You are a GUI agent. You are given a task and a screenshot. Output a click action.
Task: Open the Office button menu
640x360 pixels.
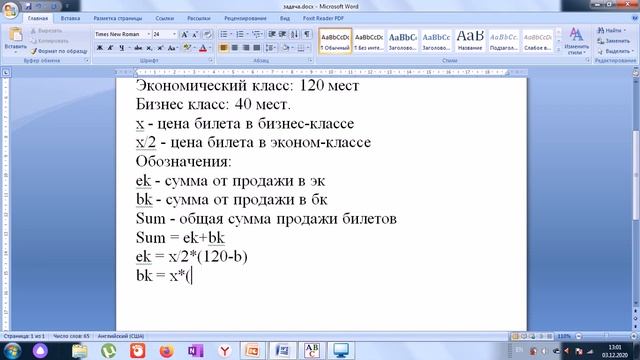[10, 10]
